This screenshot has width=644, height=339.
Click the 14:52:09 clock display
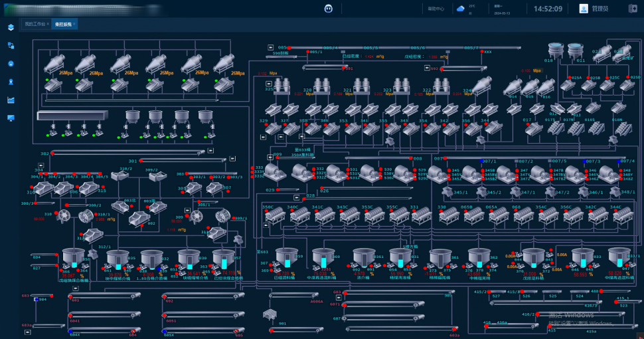coord(548,9)
